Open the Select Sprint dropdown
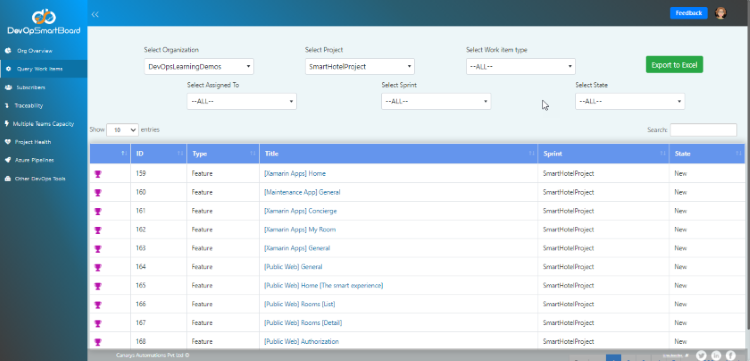Image resolution: width=750 pixels, height=361 pixels. point(436,101)
